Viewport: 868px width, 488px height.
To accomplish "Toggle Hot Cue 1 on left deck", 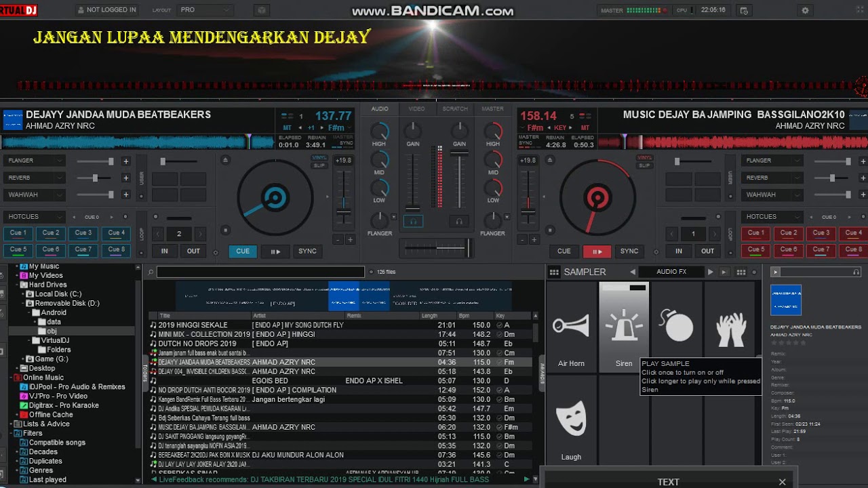I will [x=18, y=233].
